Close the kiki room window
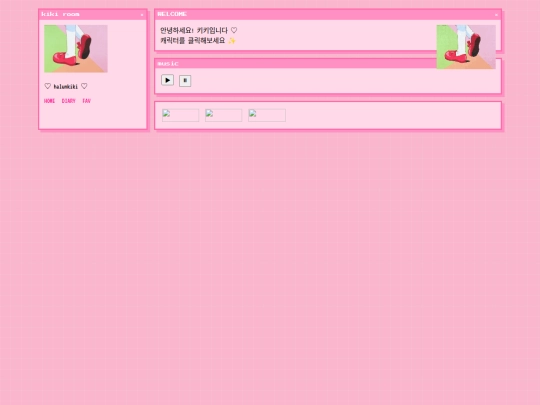540x405 pixels. (x=142, y=15)
